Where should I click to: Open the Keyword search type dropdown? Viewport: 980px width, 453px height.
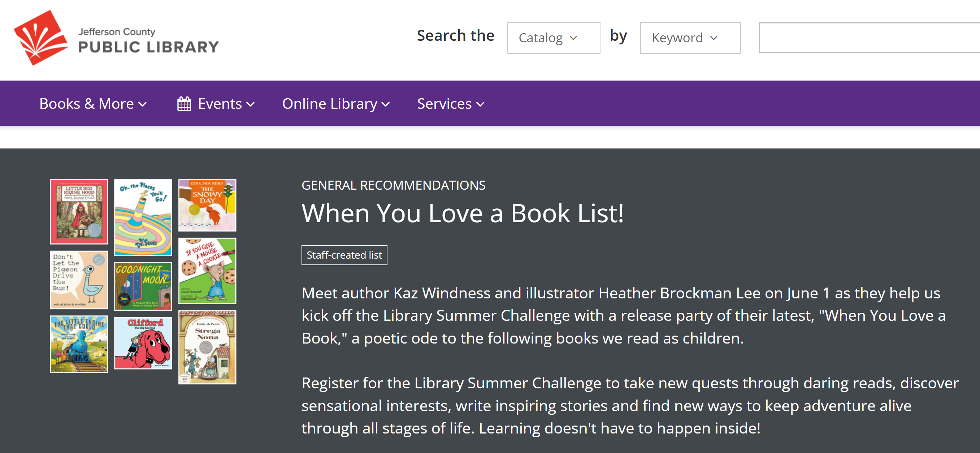(690, 38)
